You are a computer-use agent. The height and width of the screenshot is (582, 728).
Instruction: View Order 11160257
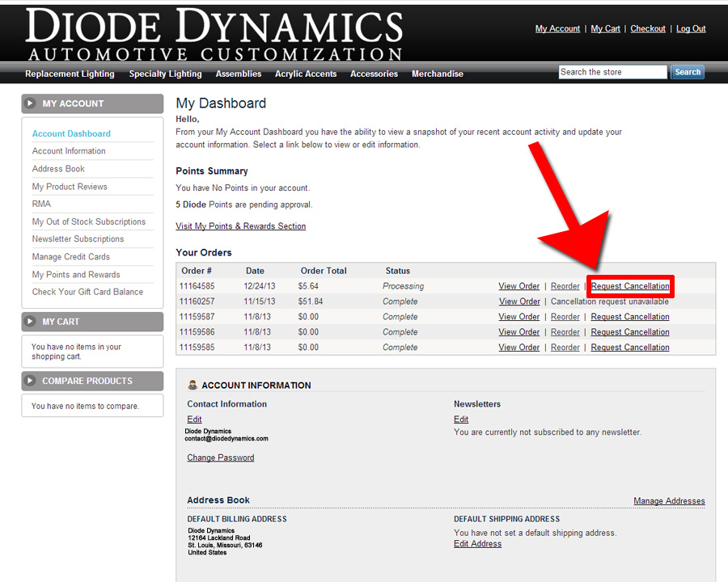point(519,302)
